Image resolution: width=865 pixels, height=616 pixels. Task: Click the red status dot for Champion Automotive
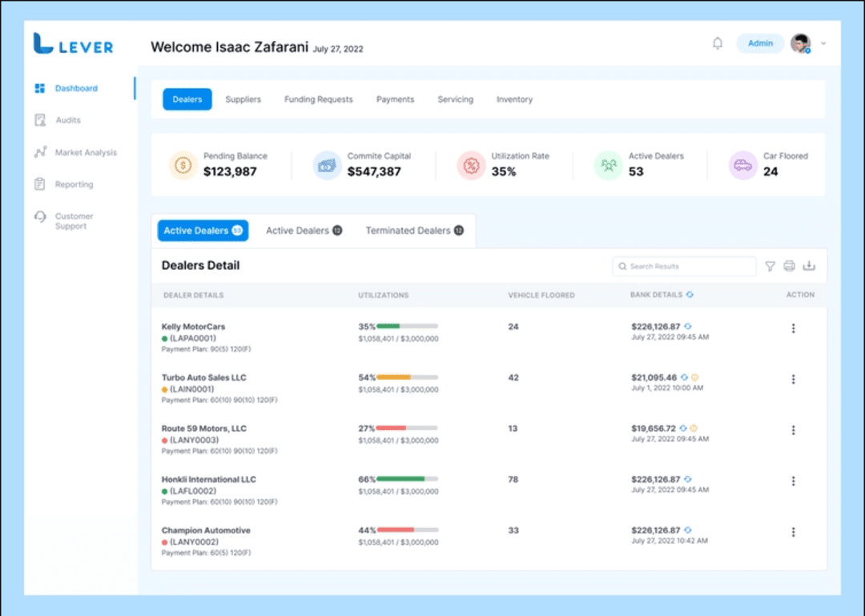pyautogui.click(x=164, y=542)
